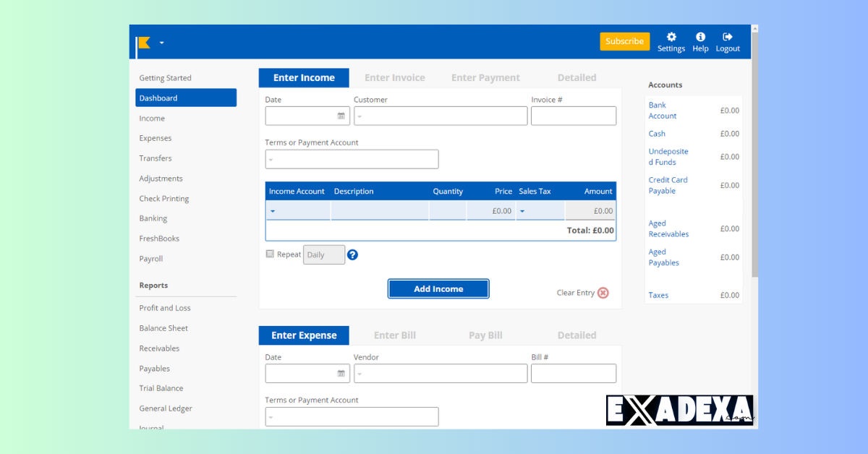Image resolution: width=868 pixels, height=454 pixels.
Task: Click the Add Income button
Action: pyautogui.click(x=438, y=288)
